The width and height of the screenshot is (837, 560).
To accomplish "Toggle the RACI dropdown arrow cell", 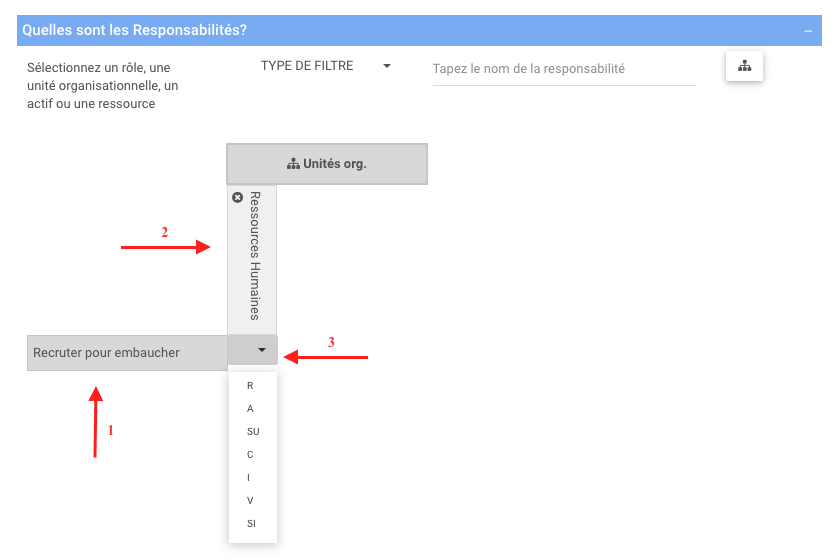I will [261, 350].
